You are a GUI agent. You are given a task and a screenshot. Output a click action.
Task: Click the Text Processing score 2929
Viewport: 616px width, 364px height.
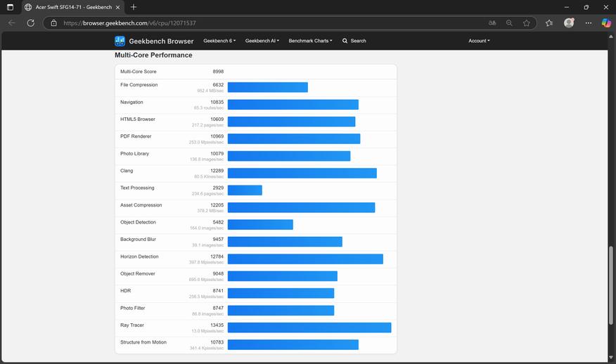(x=218, y=188)
